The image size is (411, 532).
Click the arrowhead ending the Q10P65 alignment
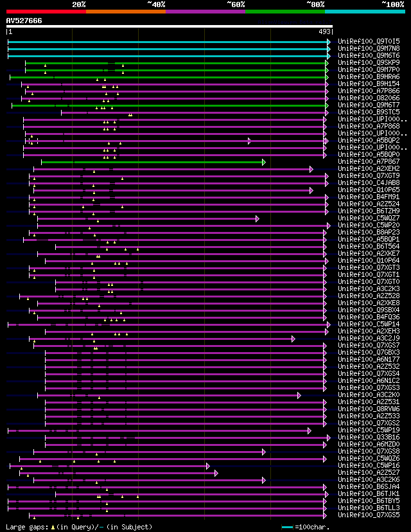click(x=311, y=191)
